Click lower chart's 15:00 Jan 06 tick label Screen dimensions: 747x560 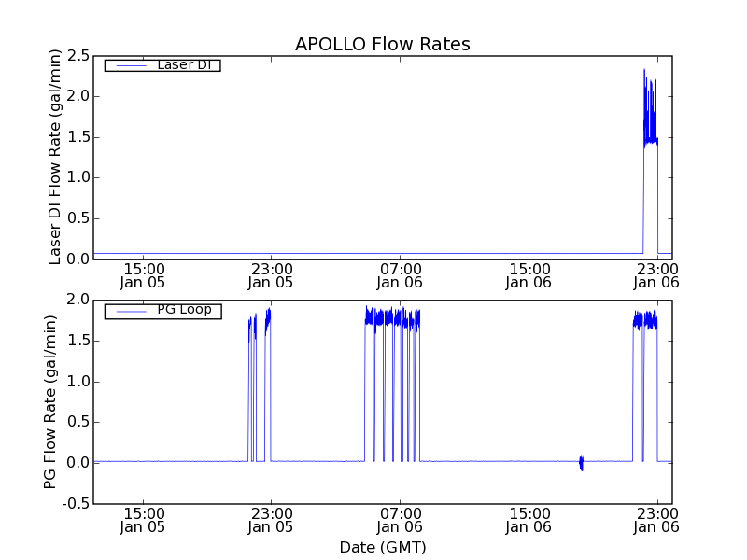(529, 520)
